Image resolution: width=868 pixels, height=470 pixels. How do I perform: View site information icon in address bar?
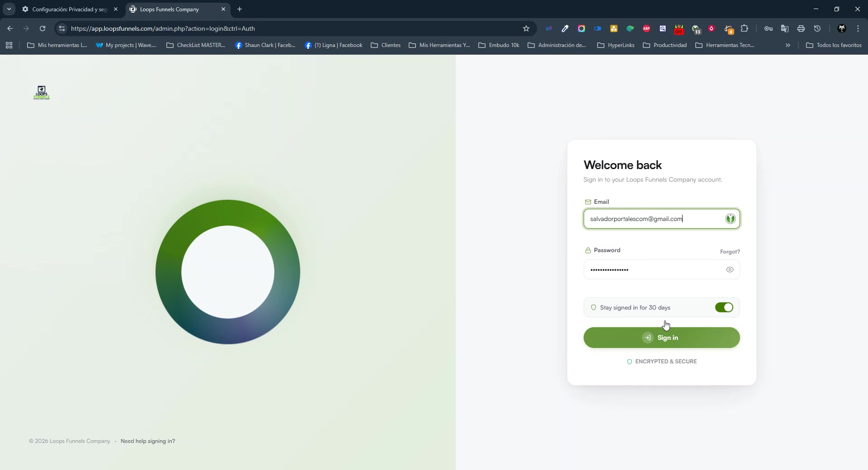click(x=62, y=28)
